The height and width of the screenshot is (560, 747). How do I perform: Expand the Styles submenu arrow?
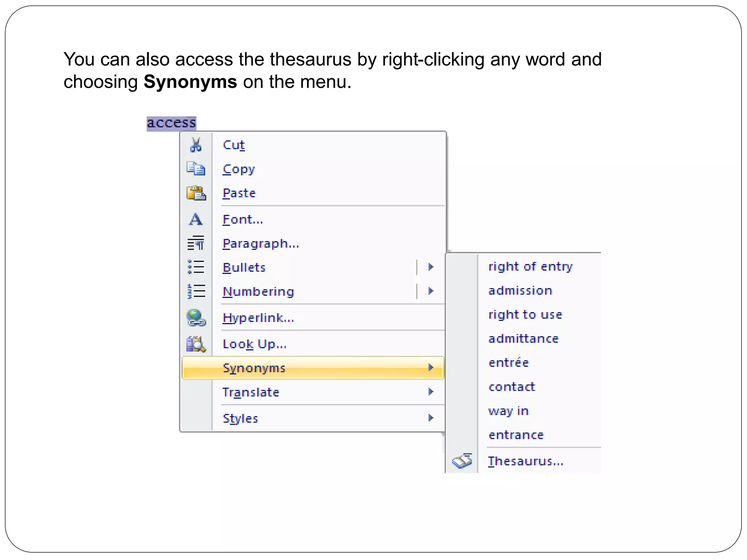(431, 418)
